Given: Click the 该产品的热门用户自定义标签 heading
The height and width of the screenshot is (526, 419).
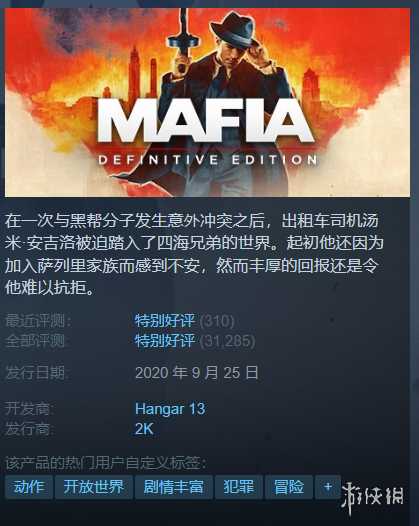Looking at the screenshot, I should pyautogui.click(x=106, y=463).
